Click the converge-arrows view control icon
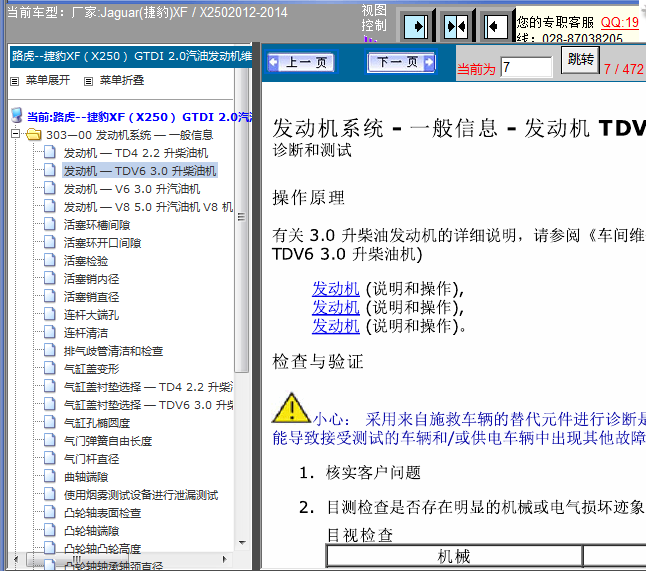 [456, 26]
